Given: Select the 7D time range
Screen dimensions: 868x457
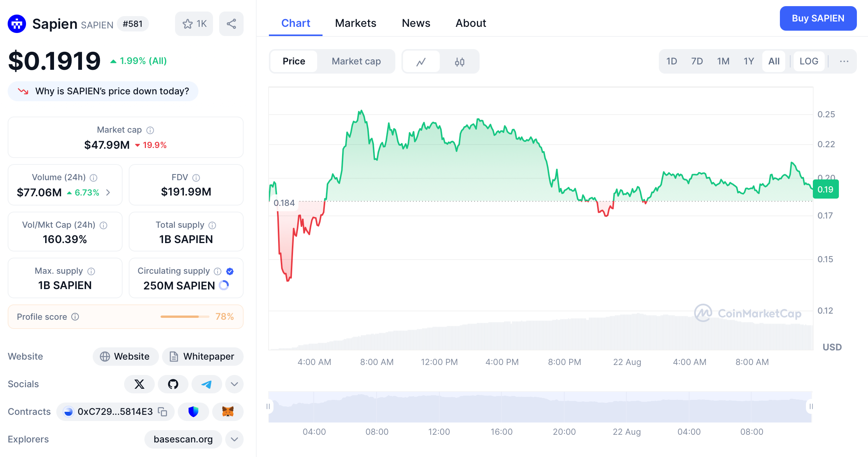Looking at the screenshot, I should (697, 61).
